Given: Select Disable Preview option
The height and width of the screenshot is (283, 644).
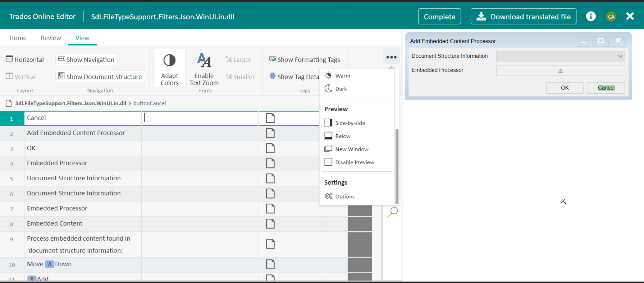Looking at the screenshot, I should 349,162.
